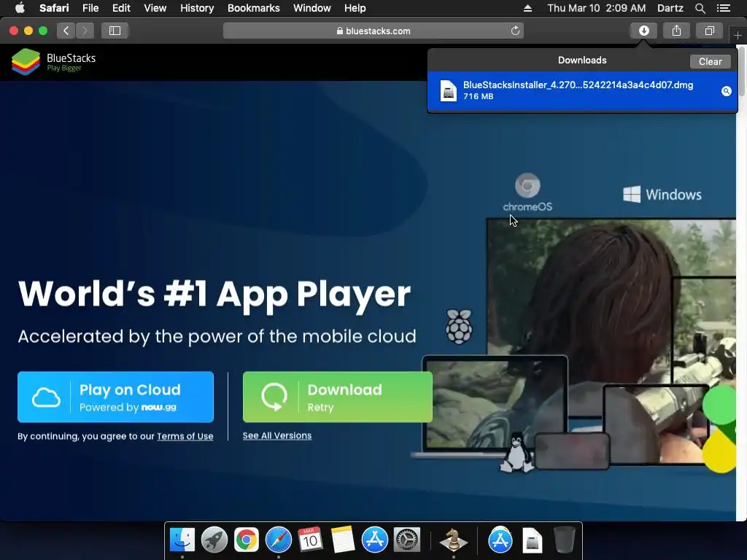Reveal downloaded dmg in Finder magnifier icon
Screen dimensions: 747x560
pyautogui.click(x=726, y=91)
